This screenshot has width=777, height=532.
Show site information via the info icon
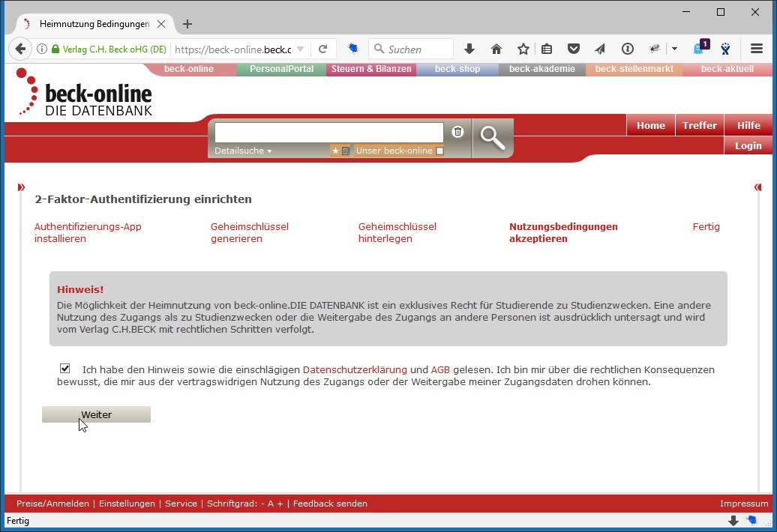[x=42, y=49]
